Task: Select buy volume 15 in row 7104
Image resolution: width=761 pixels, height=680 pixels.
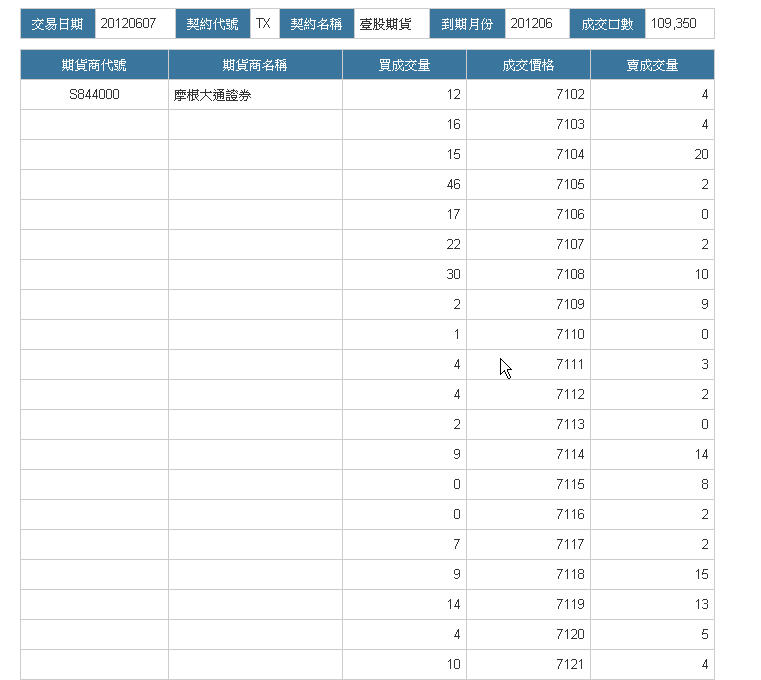Action: tap(453, 154)
